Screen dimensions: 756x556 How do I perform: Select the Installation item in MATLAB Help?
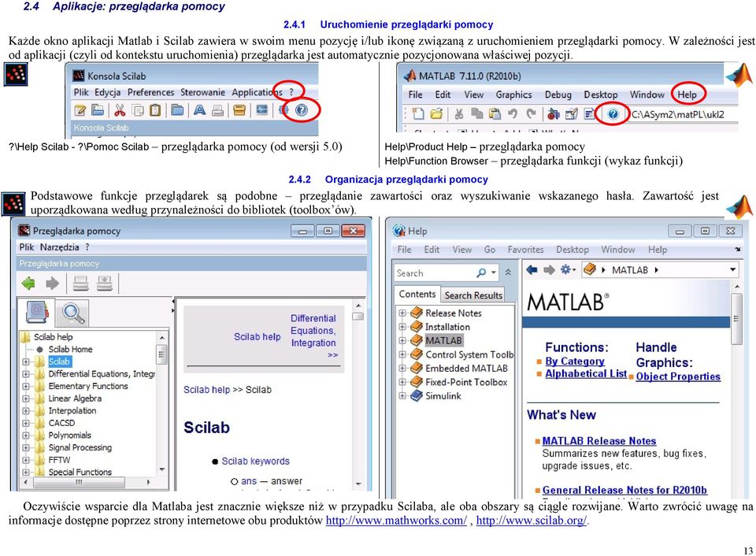[447, 327]
